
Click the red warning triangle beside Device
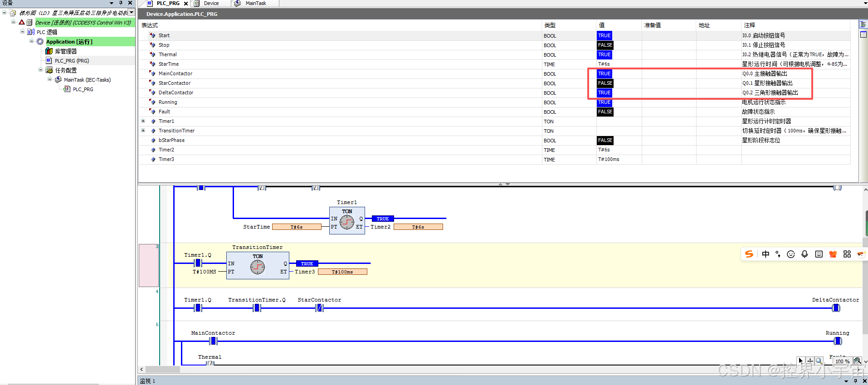coord(21,22)
